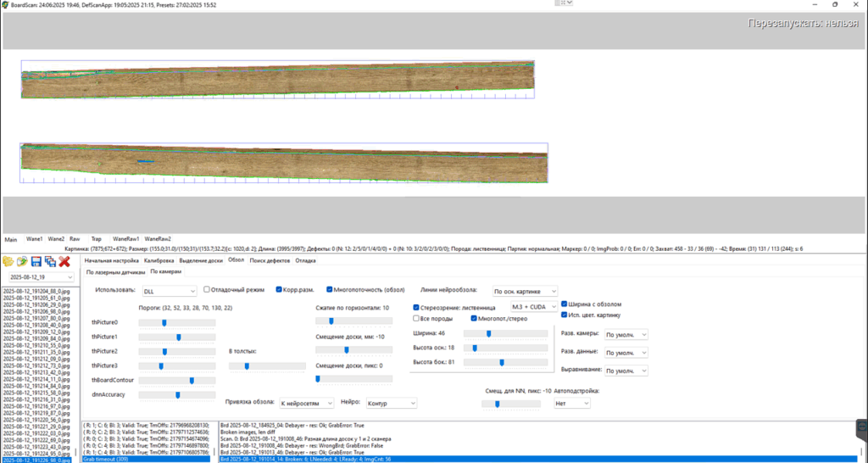
Task: Switch to the Main image tab
Action: coord(11,239)
